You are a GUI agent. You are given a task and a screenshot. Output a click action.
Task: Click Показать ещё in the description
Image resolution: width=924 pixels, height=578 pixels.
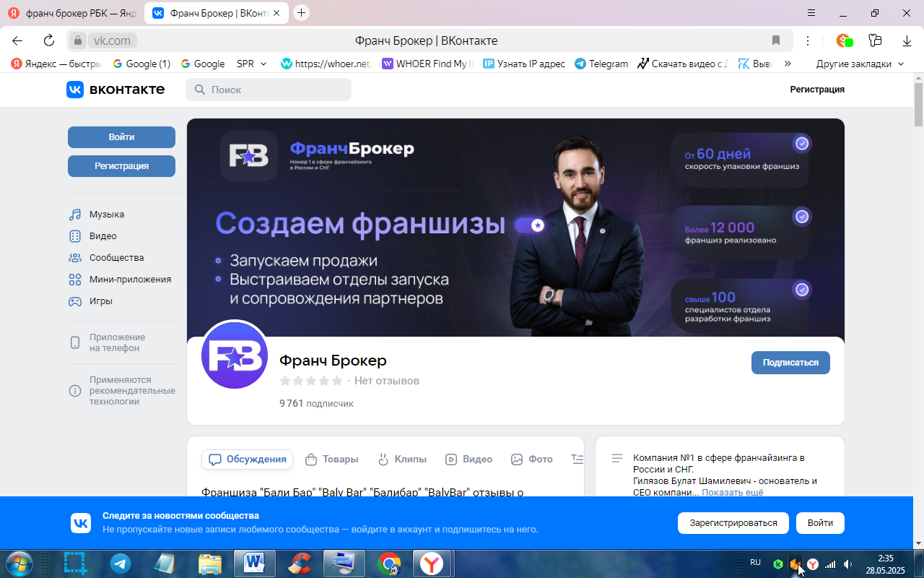click(733, 493)
